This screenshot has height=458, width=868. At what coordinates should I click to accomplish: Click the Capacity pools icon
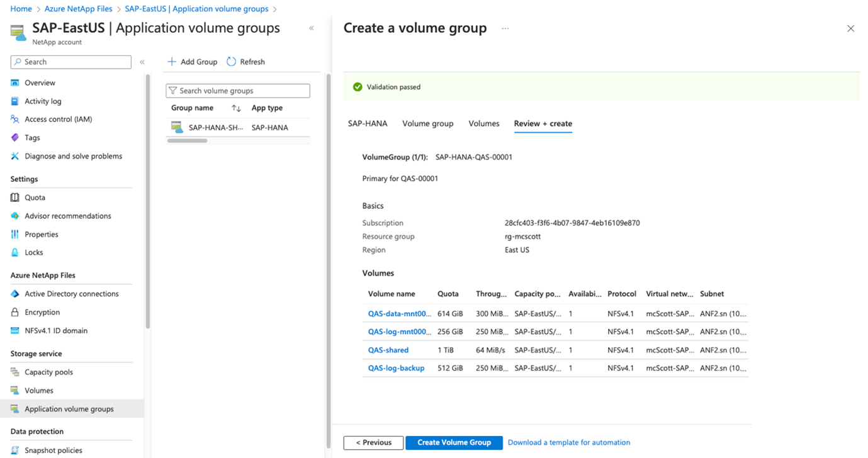[x=15, y=372]
